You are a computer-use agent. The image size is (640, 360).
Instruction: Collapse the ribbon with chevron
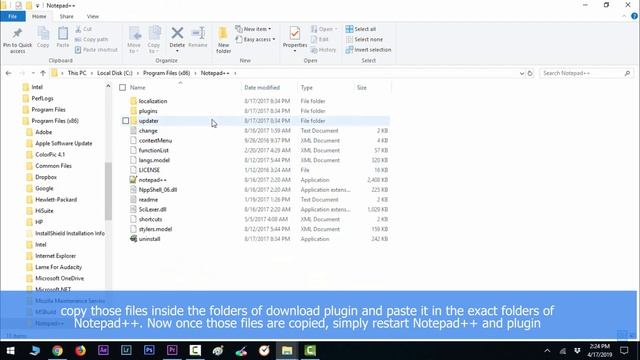tap(624, 16)
